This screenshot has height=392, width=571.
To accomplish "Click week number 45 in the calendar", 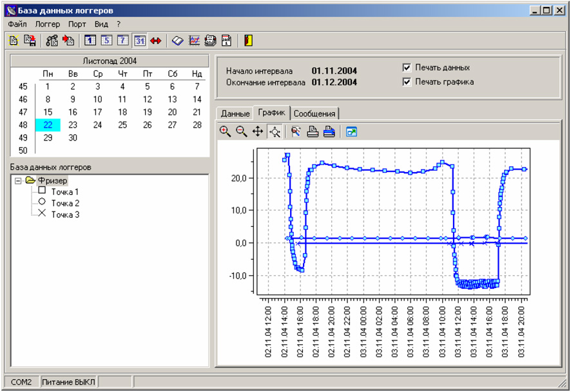I will 23,86.
